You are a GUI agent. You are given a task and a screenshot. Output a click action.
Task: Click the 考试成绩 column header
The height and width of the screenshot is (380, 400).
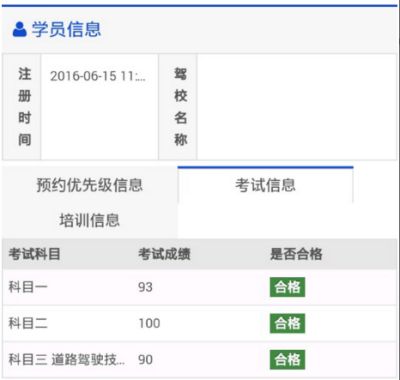coord(164,254)
